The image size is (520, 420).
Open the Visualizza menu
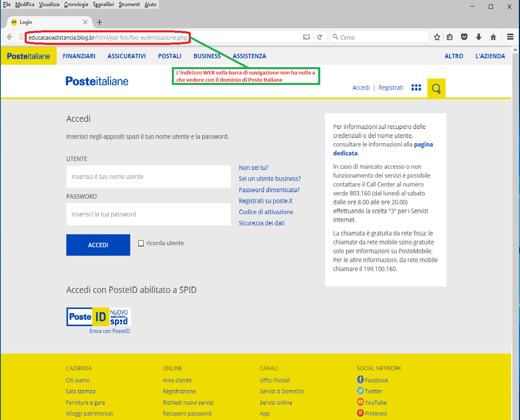(49, 4)
